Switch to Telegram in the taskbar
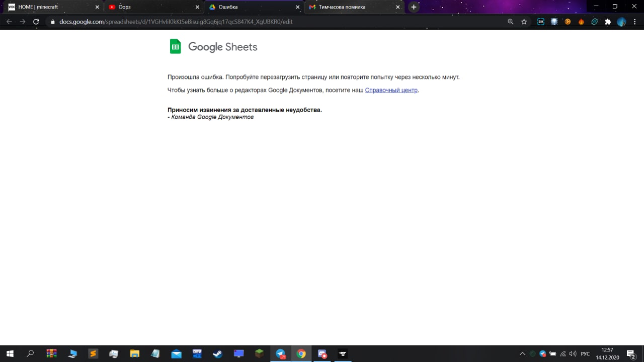The height and width of the screenshot is (362, 644). pos(280,353)
